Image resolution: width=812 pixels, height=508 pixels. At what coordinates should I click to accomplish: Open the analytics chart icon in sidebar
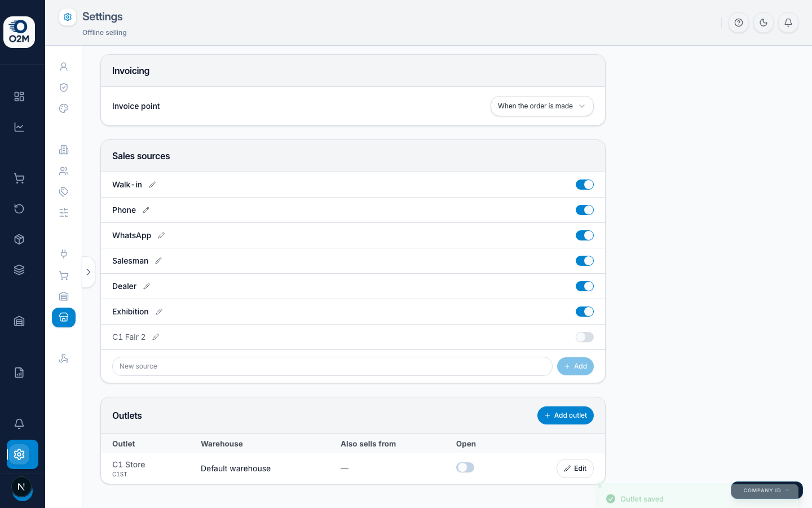point(19,127)
